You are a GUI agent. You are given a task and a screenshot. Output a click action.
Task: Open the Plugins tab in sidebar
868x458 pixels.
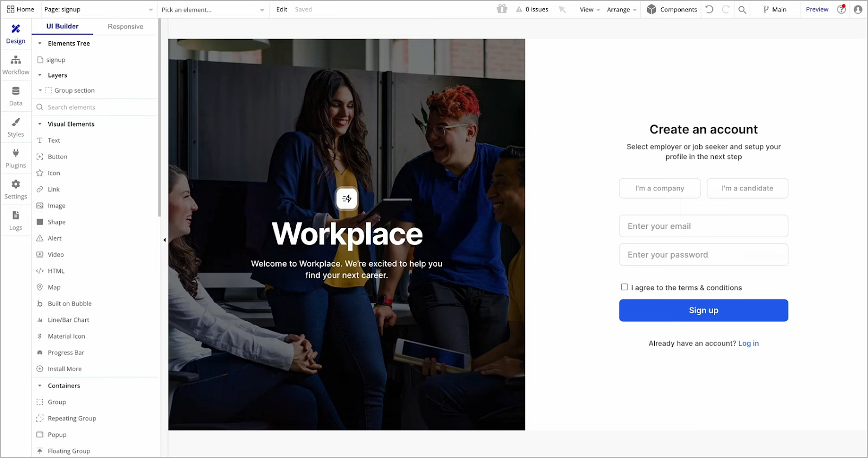(x=16, y=158)
